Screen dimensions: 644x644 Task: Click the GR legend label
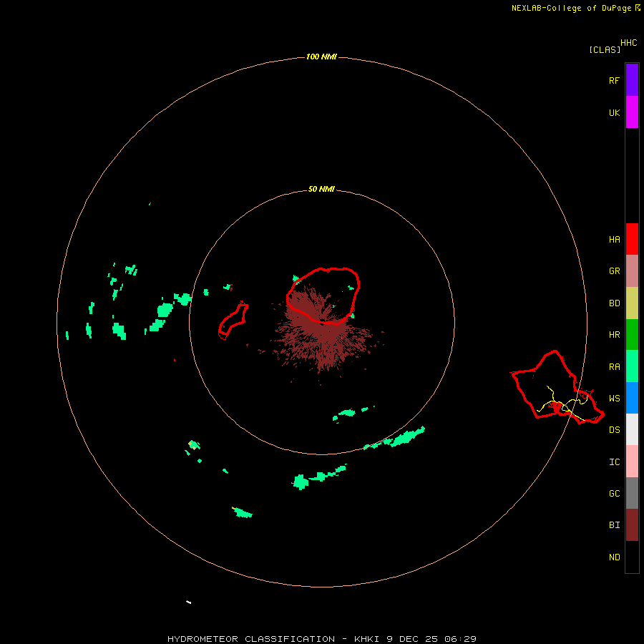click(x=614, y=271)
